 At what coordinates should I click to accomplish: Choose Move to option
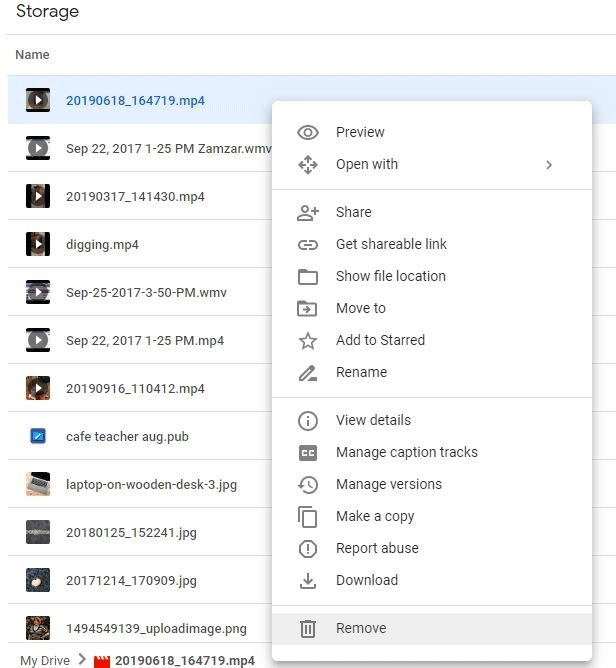pos(432,308)
